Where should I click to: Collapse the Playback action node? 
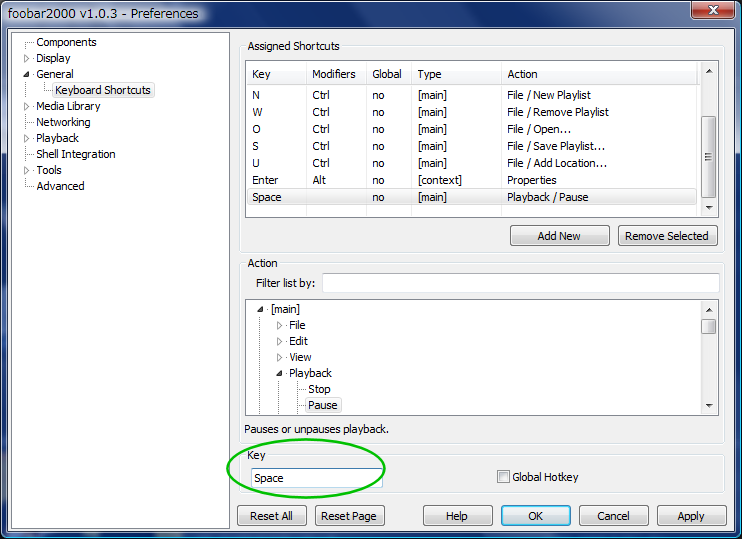(279, 373)
